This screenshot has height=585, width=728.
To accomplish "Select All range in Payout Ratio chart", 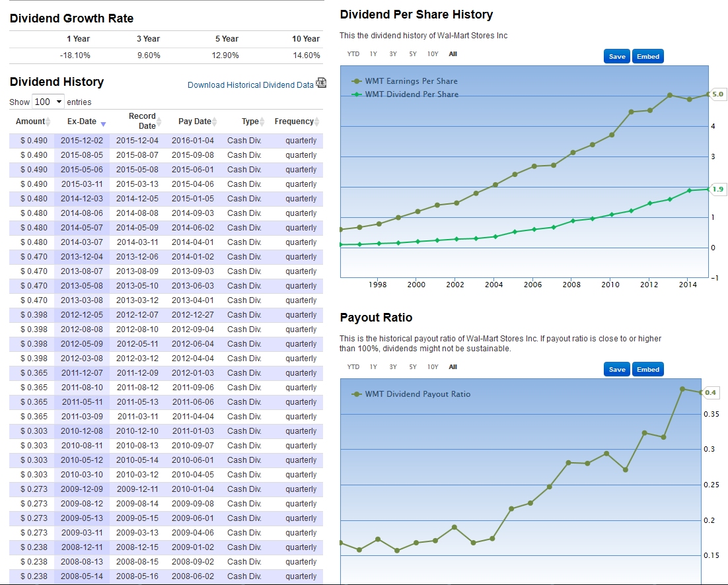I will (453, 367).
